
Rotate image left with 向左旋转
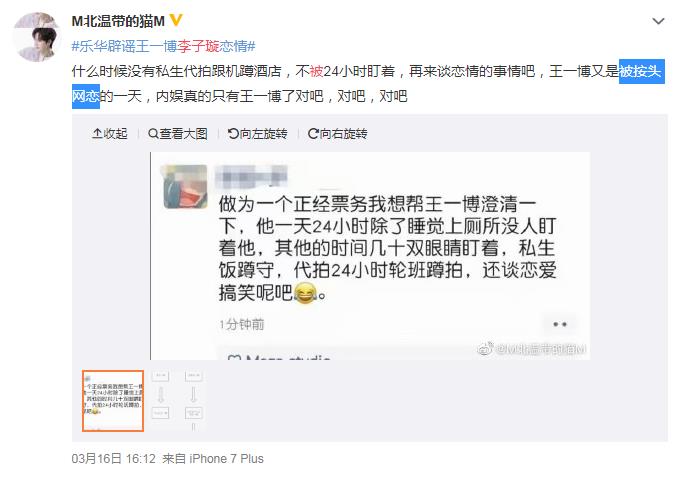point(257,134)
